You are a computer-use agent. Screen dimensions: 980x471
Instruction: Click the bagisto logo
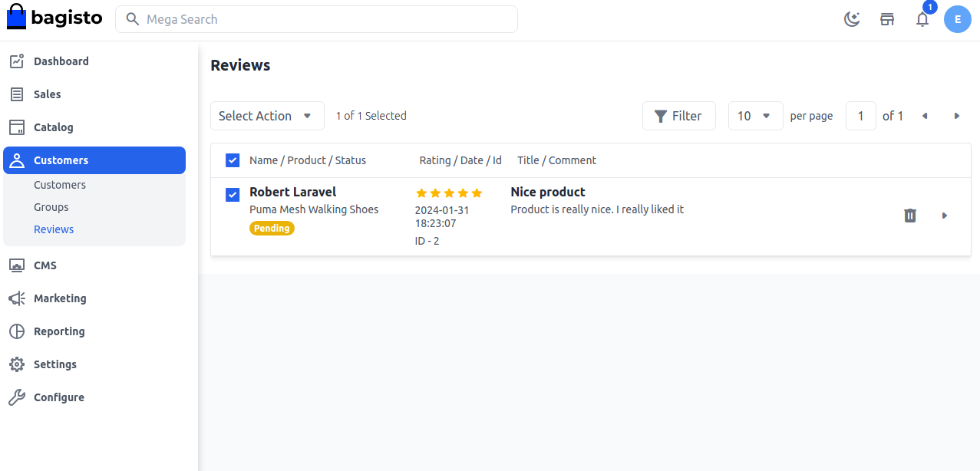click(x=54, y=18)
